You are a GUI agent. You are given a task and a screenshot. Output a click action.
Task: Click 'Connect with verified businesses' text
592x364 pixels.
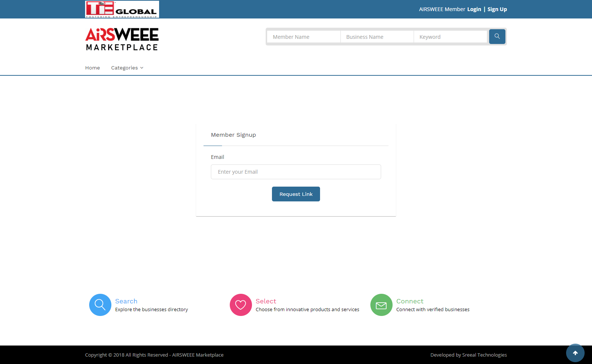tap(433, 310)
